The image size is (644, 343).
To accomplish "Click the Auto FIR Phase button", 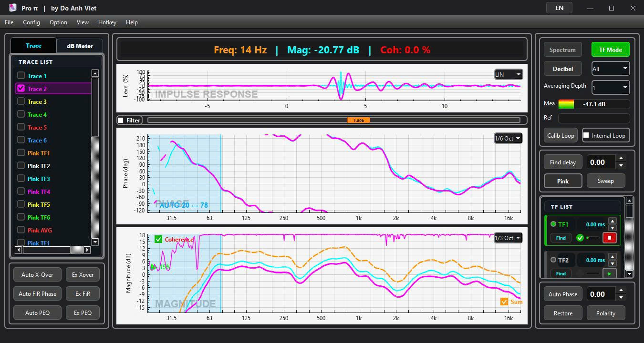I will pyautogui.click(x=38, y=294).
